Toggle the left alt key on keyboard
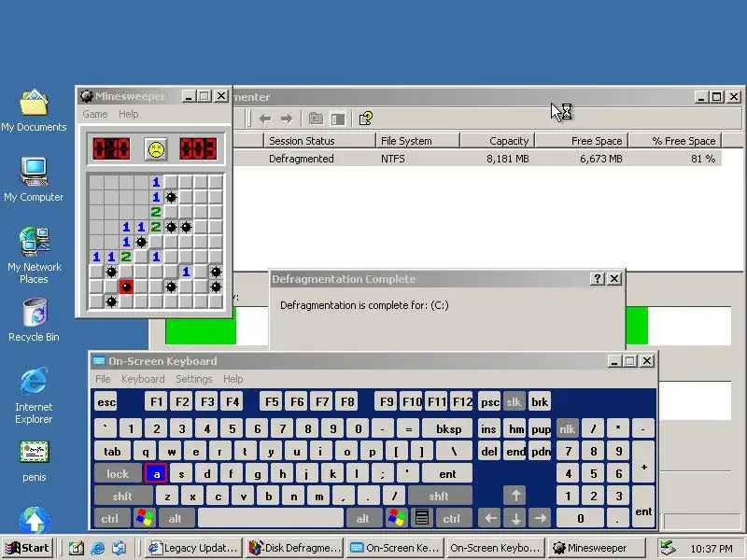The image size is (747, 560). pyautogui.click(x=176, y=519)
